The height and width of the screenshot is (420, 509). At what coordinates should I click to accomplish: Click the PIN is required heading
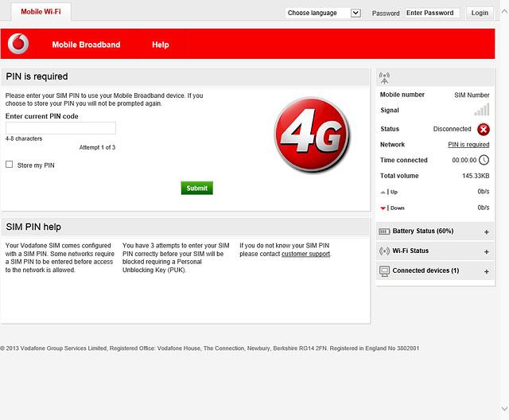pos(37,76)
